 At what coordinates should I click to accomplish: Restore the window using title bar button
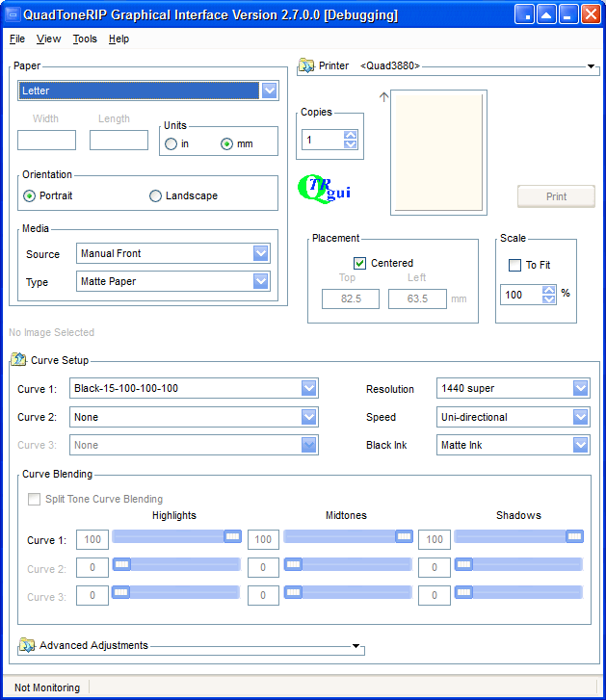546,14
